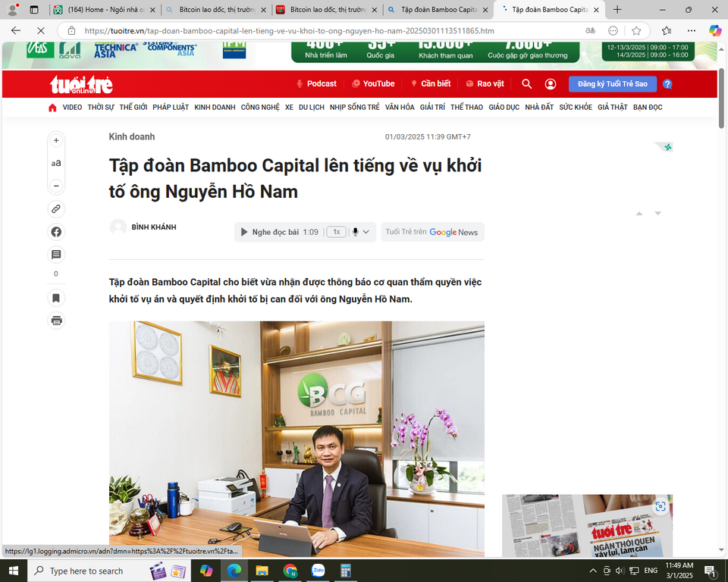Open the comments icon in sidebar
Screen dimensions: 728x582
point(56,255)
